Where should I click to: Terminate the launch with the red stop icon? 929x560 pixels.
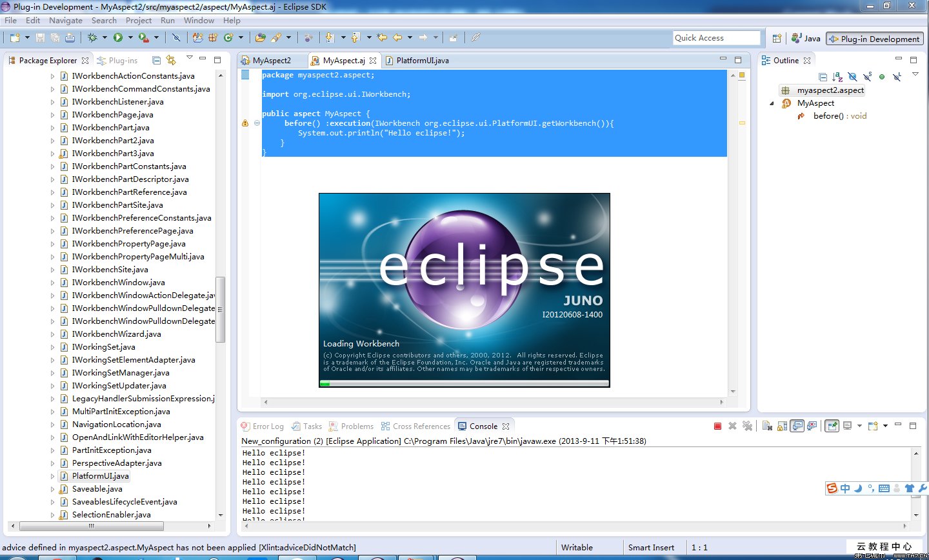click(717, 426)
